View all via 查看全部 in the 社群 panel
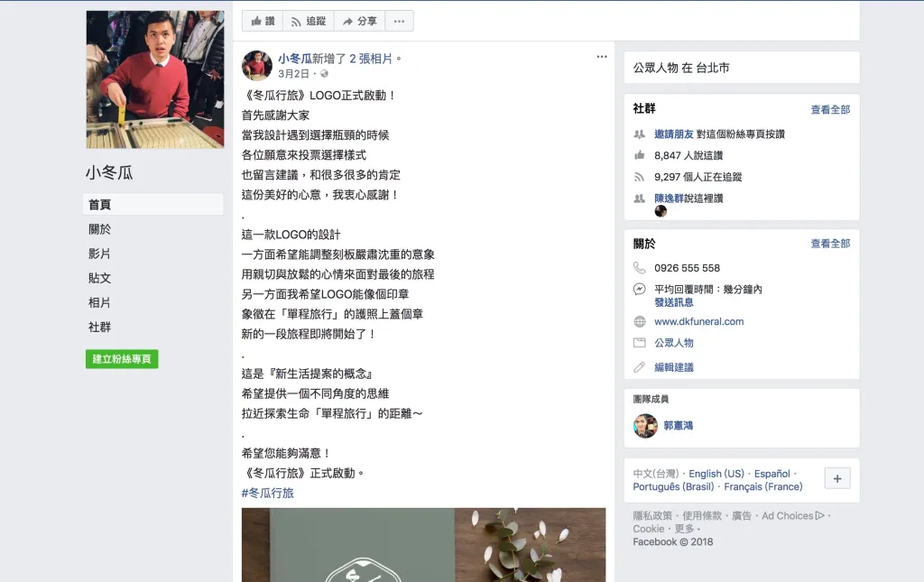Viewport: 924px width, 582px height. [x=830, y=109]
